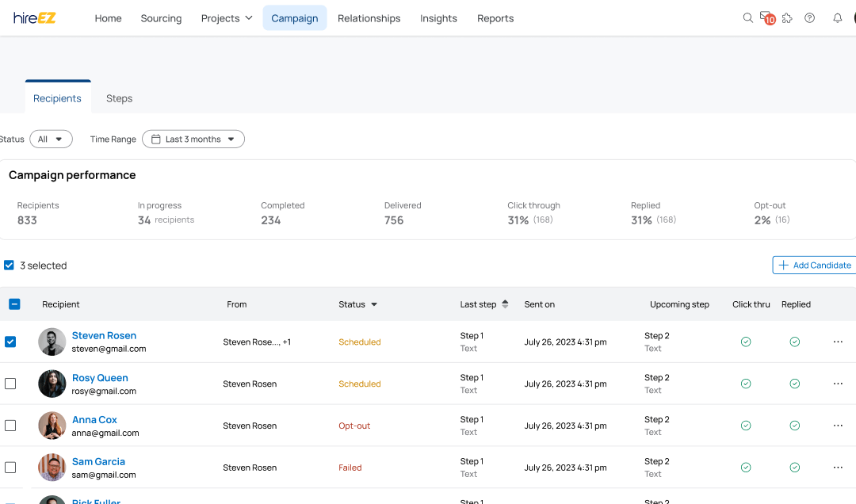
Task: Open the Last 3 months time range dropdown
Action: point(193,139)
